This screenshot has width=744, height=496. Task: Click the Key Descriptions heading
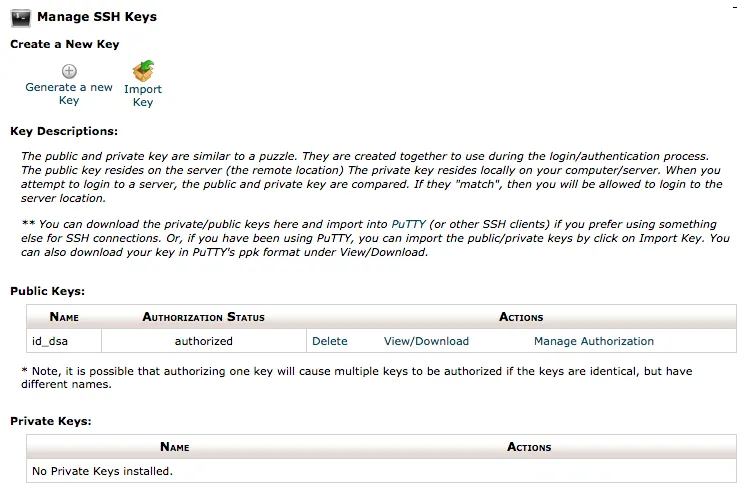[64, 131]
